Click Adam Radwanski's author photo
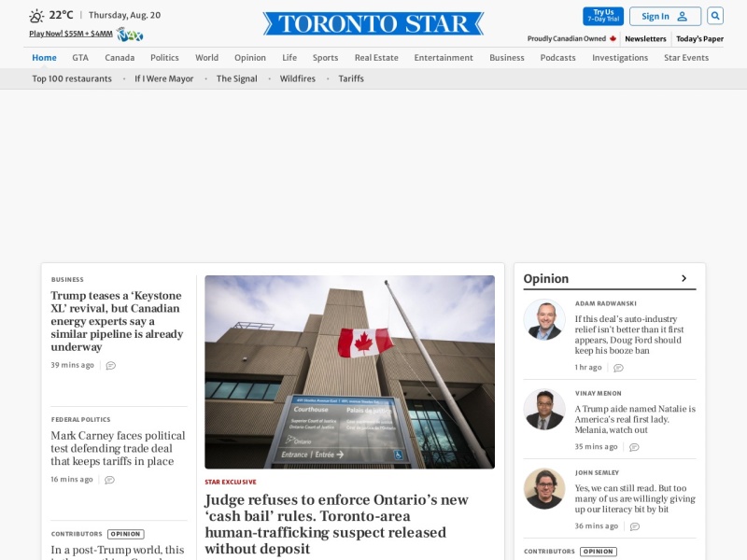The height and width of the screenshot is (560, 747). coord(544,319)
